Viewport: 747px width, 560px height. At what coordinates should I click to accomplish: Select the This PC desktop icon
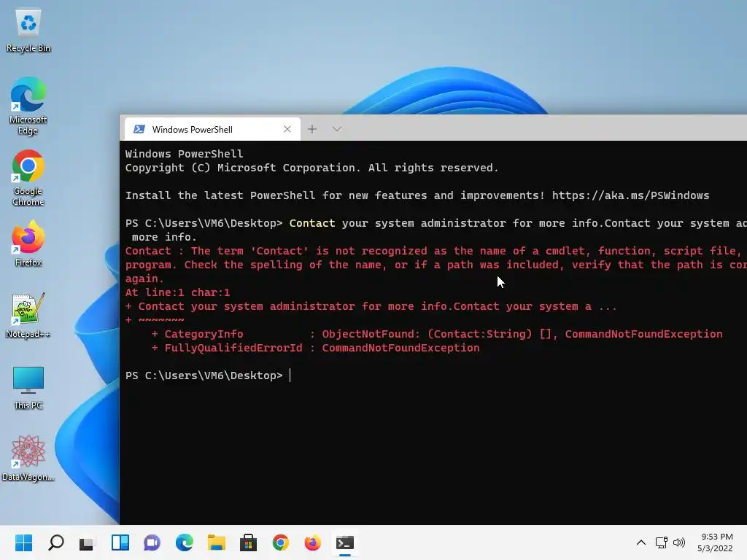[28, 388]
